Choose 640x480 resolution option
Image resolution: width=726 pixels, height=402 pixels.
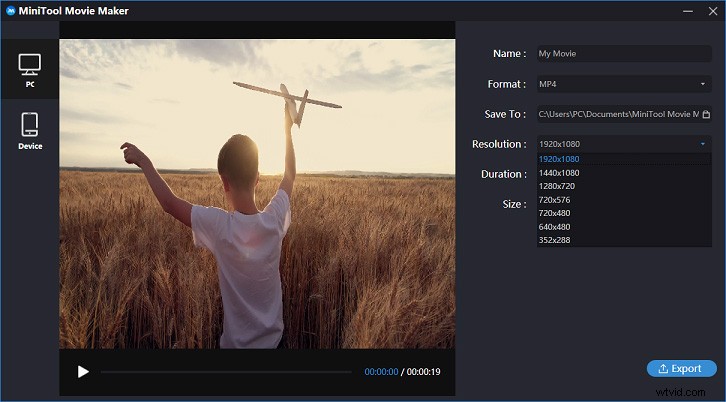[x=624, y=227]
